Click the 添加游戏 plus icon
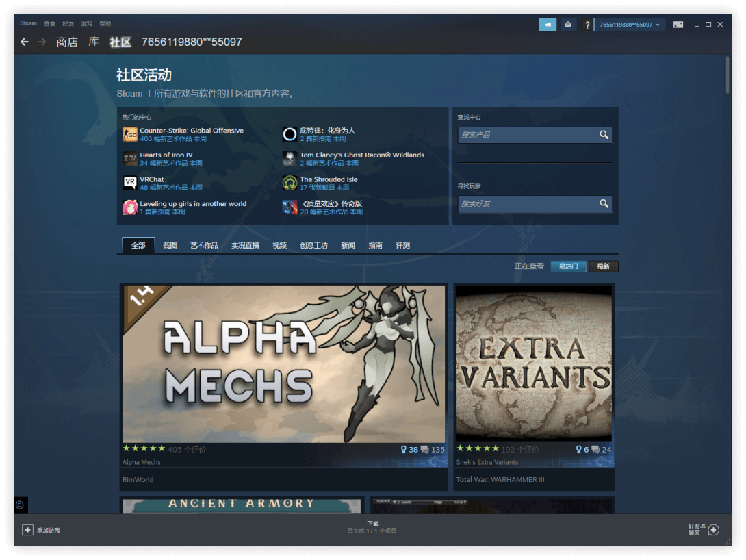This screenshot has width=746, height=560. coord(27,530)
